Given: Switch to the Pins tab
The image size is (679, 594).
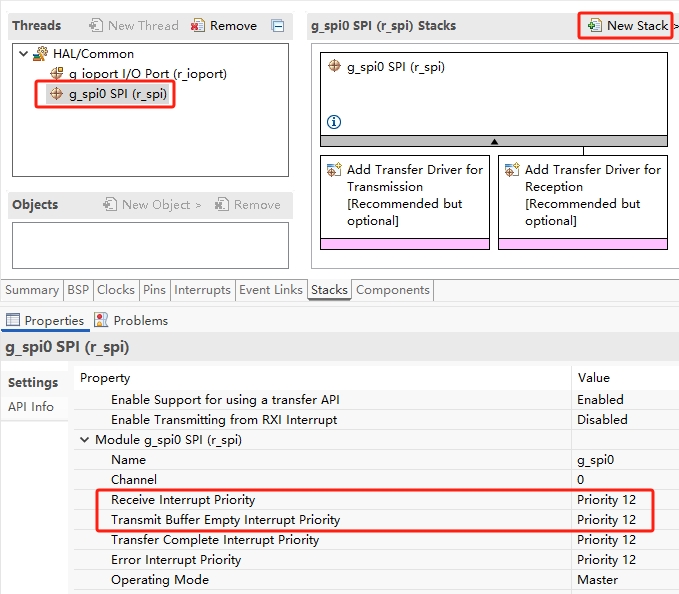Looking at the screenshot, I should [x=154, y=290].
